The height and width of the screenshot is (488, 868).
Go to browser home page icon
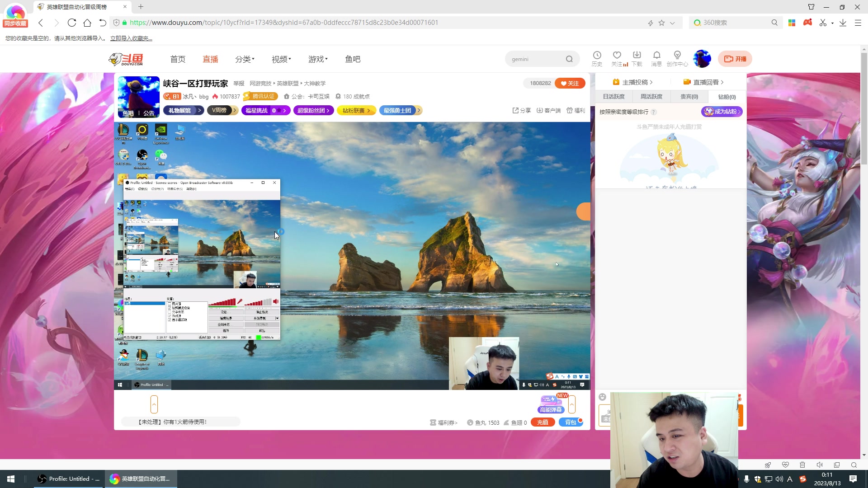click(87, 23)
